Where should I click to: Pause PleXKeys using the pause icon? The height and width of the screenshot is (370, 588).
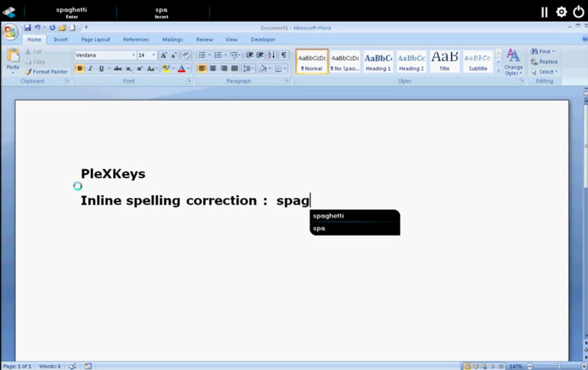[545, 12]
